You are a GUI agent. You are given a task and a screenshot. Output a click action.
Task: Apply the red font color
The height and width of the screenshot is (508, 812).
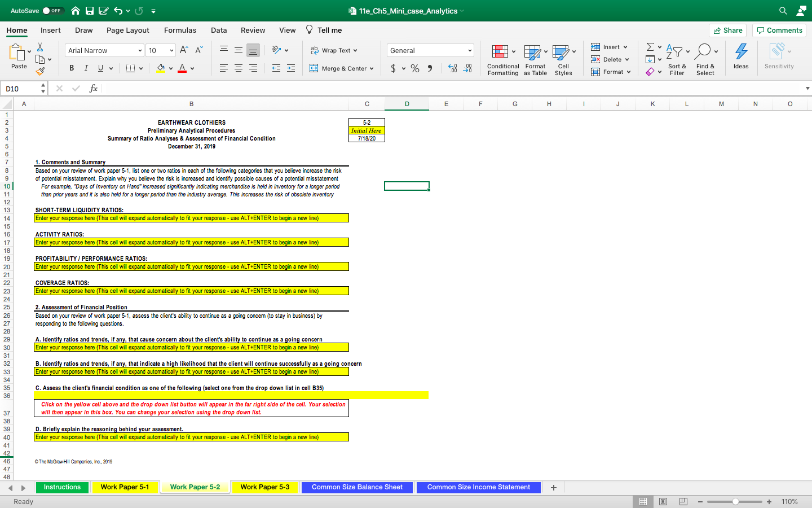tap(182, 68)
